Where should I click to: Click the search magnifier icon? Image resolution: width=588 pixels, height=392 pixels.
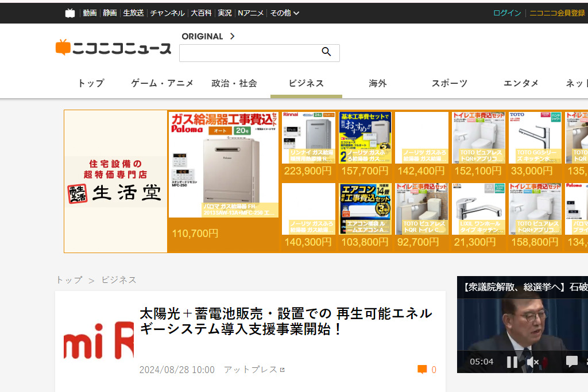coord(326,52)
